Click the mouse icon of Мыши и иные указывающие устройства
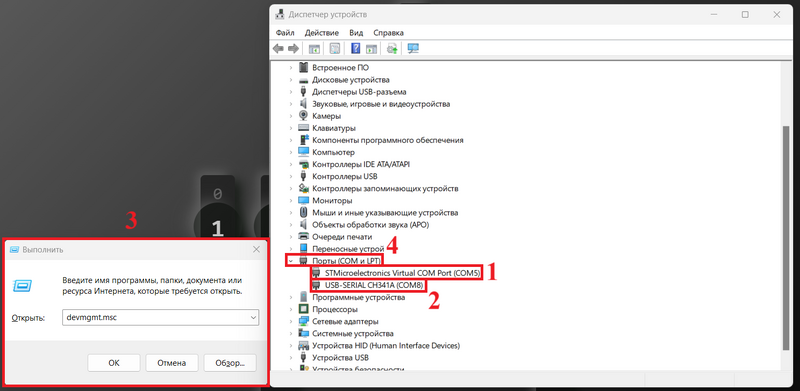This screenshot has height=391, width=800. tap(304, 212)
